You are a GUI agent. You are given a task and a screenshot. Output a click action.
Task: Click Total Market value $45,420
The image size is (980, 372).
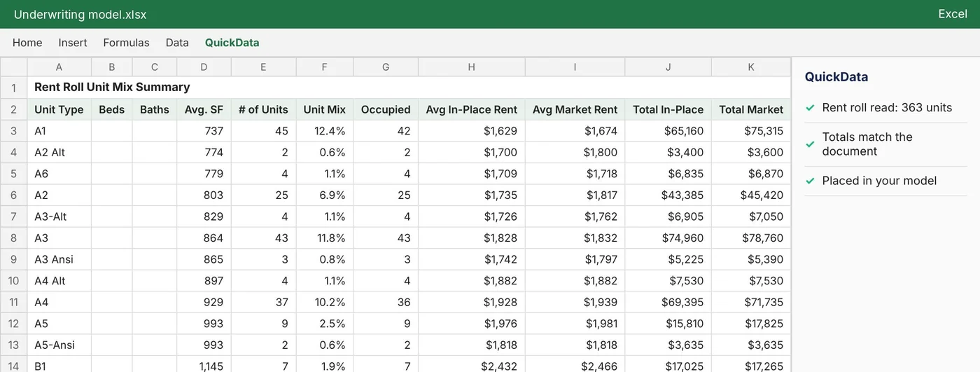tap(751, 195)
